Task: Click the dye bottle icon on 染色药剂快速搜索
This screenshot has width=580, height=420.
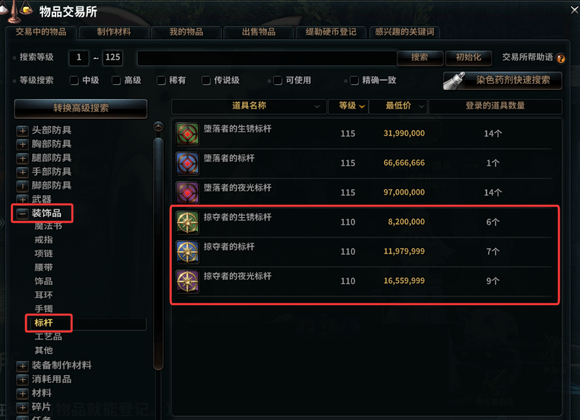Action: tap(454, 81)
